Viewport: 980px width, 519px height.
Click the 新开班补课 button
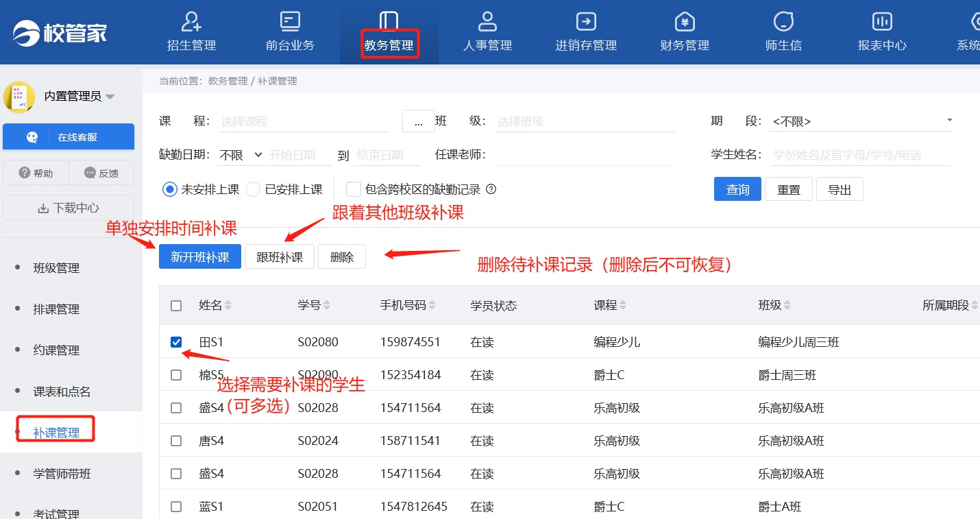coord(200,256)
